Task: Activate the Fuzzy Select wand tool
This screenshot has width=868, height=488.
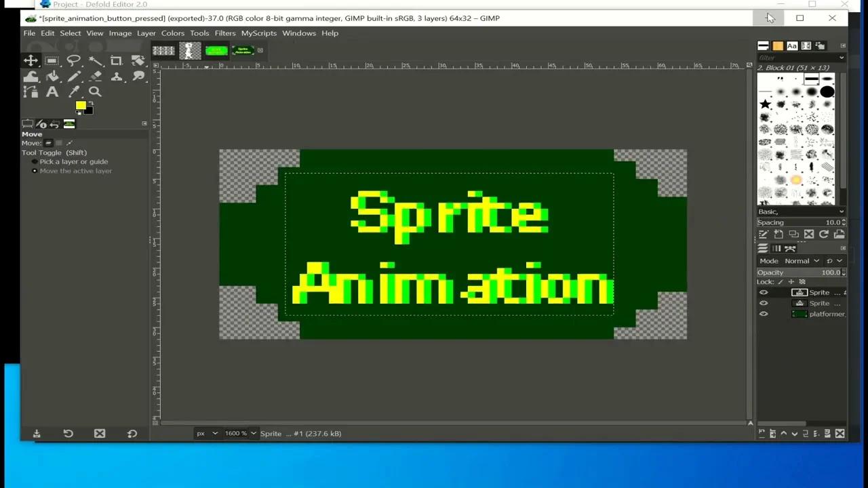Action: coord(96,61)
